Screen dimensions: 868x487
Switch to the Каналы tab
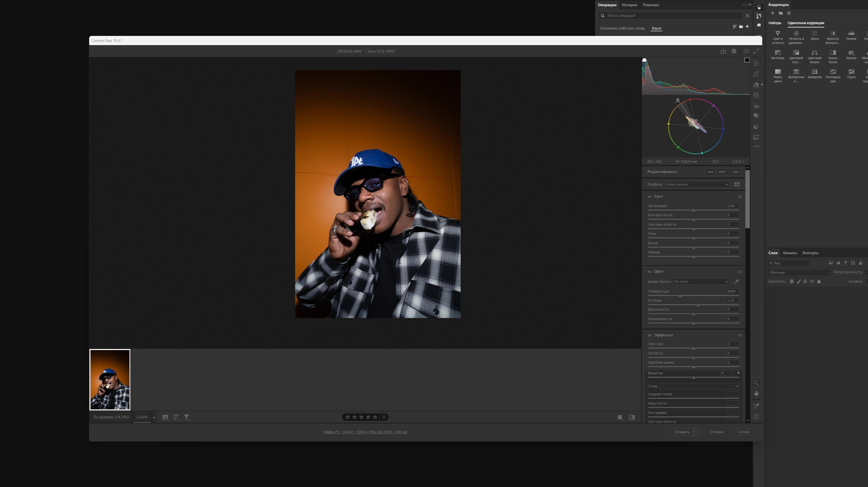pos(790,253)
